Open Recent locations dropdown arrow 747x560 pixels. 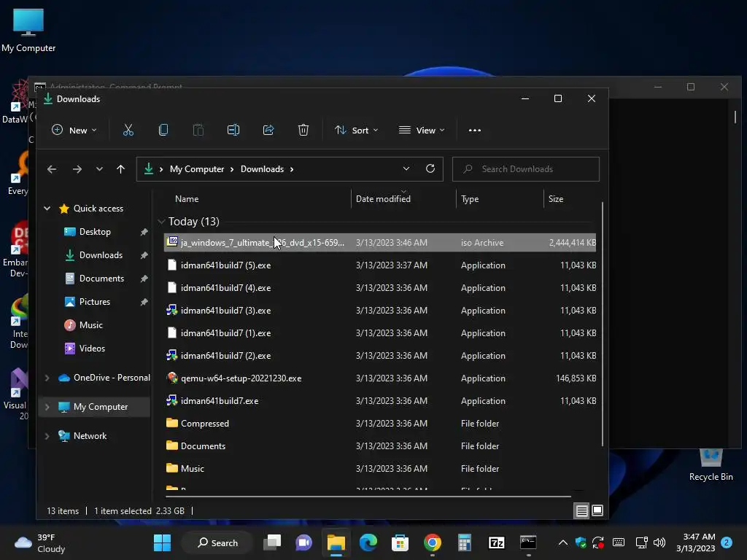[x=99, y=169]
